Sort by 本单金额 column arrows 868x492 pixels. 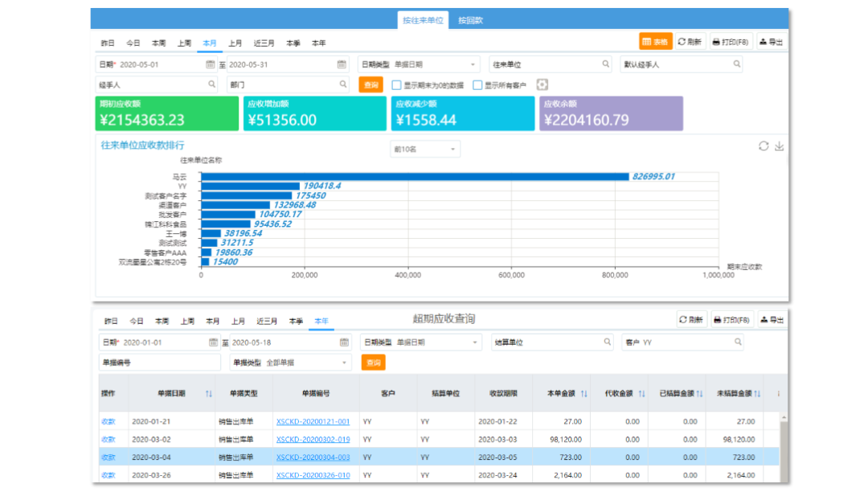pyautogui.click(x=583, y=393)
